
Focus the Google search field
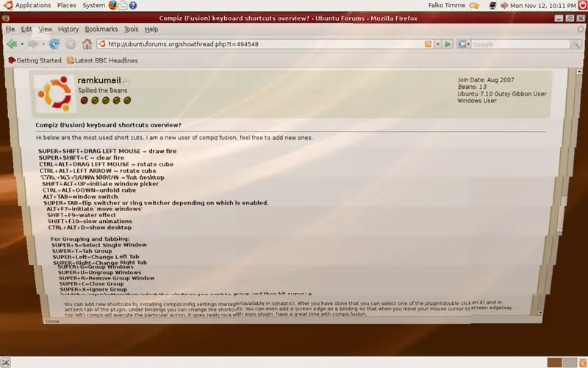(520, 44)
